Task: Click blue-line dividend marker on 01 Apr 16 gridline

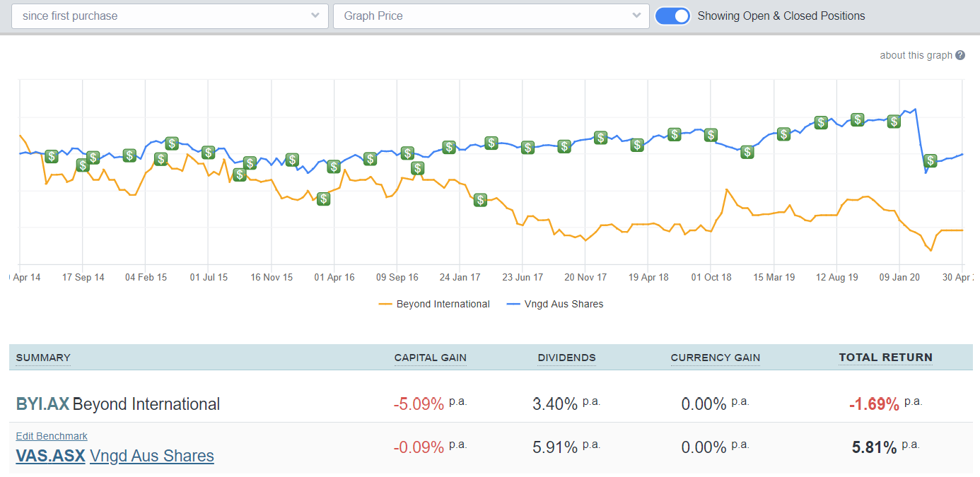Action: tap(334, 166)
